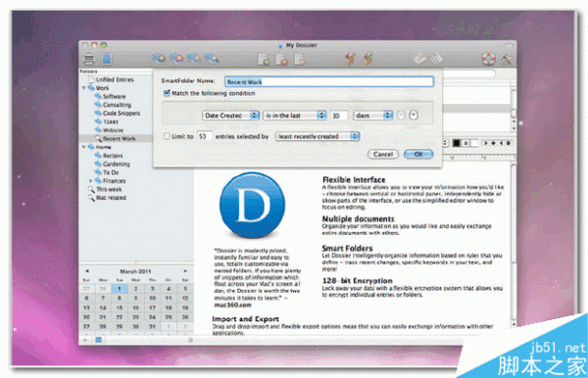
Task: Click the mac360.com text in document
Action: [232, 305]
